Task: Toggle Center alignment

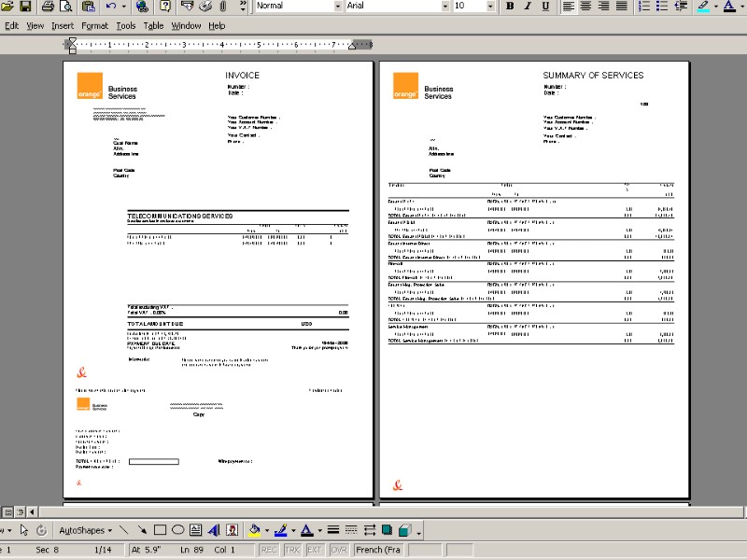Action: point(585,7)
